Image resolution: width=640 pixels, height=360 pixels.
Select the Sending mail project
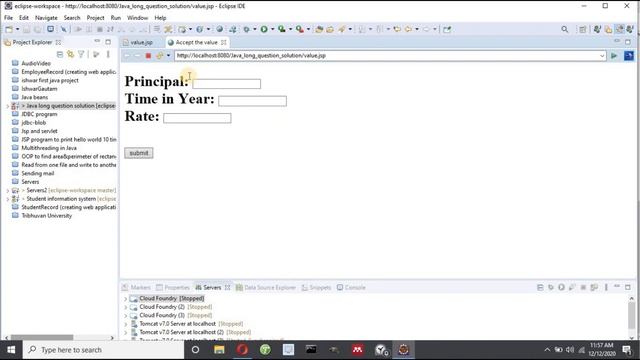point(38,173)
